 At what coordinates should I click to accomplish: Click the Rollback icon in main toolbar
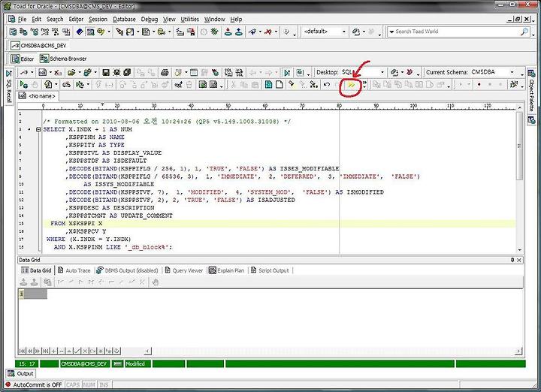coord(239,32)
